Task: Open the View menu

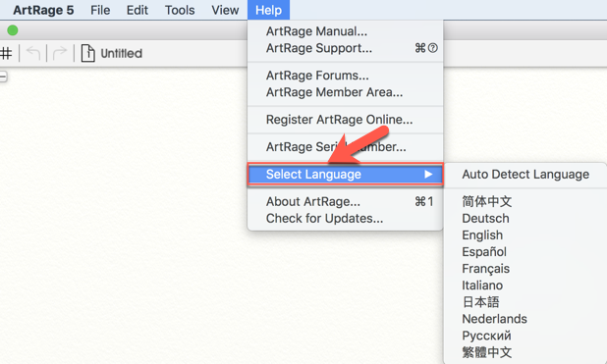Action: point(225,10)
